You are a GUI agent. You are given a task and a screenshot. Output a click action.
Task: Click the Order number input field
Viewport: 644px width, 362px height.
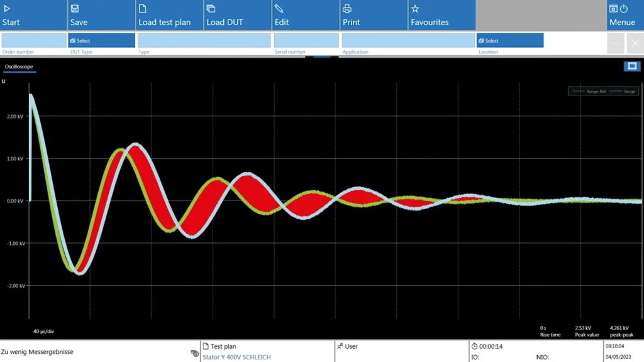(33, 40)
